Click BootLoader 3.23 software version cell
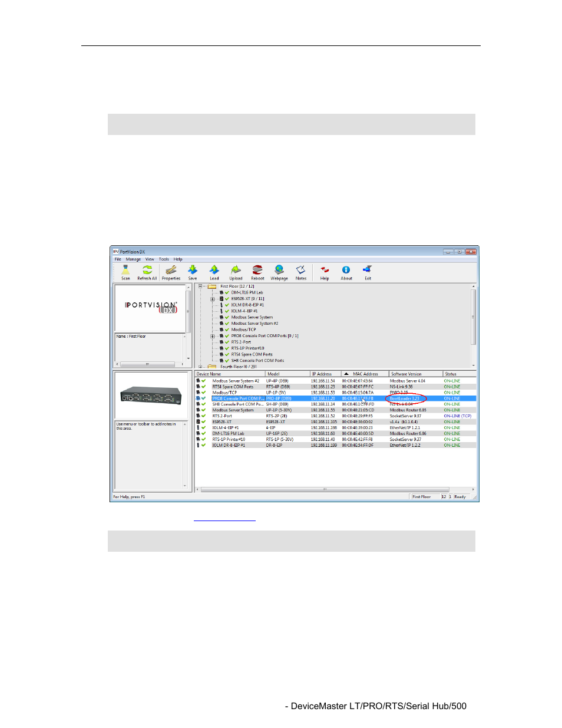The height and width of the screenshot is (728, 562). (405, 398)
